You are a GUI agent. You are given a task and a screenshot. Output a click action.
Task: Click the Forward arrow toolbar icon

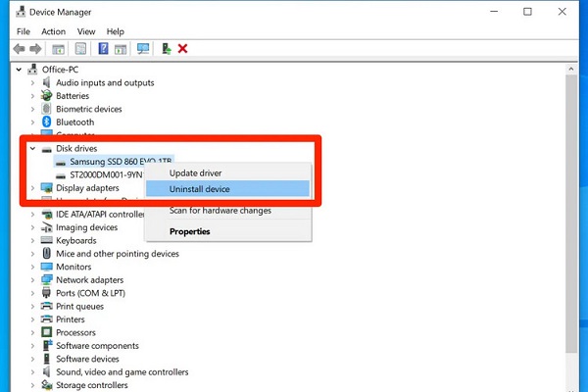(37, 48)
